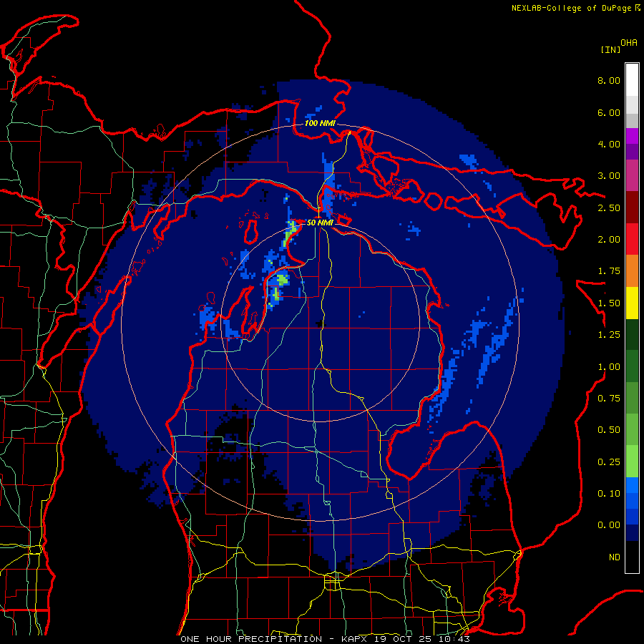Select the black ND swatch in the scale
644x644 pixels.
[632, 557]
